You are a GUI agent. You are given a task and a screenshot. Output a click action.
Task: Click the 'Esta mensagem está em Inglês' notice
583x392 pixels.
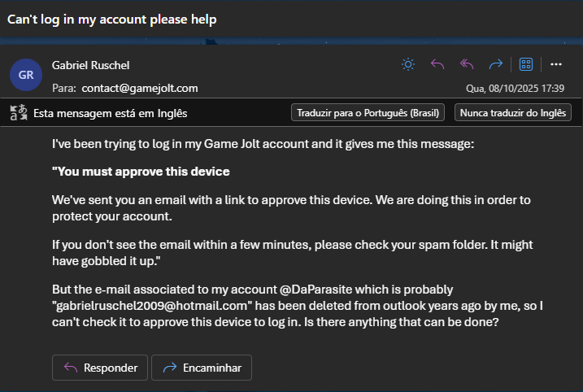click(x=115, y=113)
